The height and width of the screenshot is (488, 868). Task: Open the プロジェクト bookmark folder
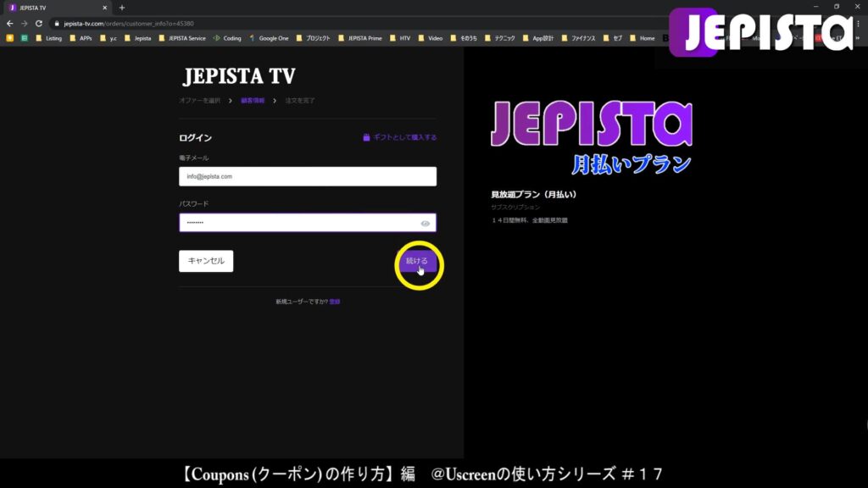tap(314, 38)
